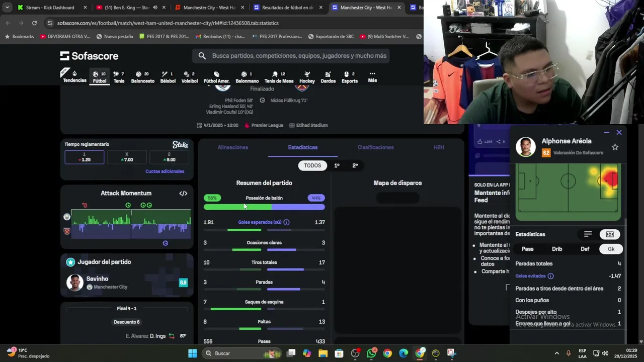Viewport: 644px width, 362px height.
Task: Open File Explorer from the taskbar
Action: [x=323, y=353]
